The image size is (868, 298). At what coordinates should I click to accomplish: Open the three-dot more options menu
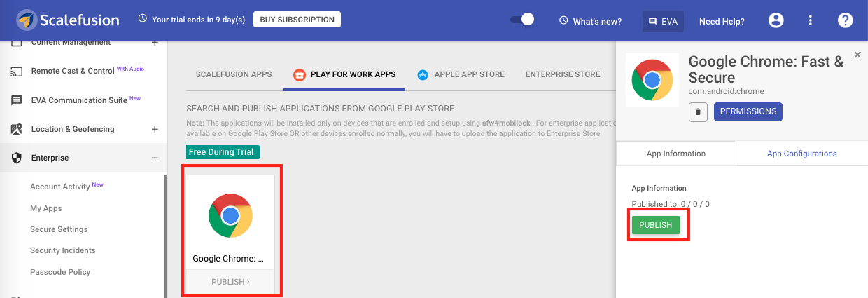tap(811, 20)
